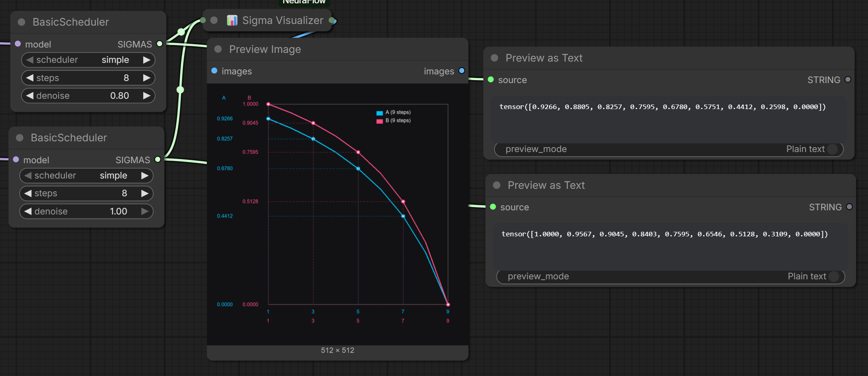Viewport: 868px width, 376px height.
Task: Click SIGMAS output socket on bottom BasicScheduler
Action: coord(158,159)
